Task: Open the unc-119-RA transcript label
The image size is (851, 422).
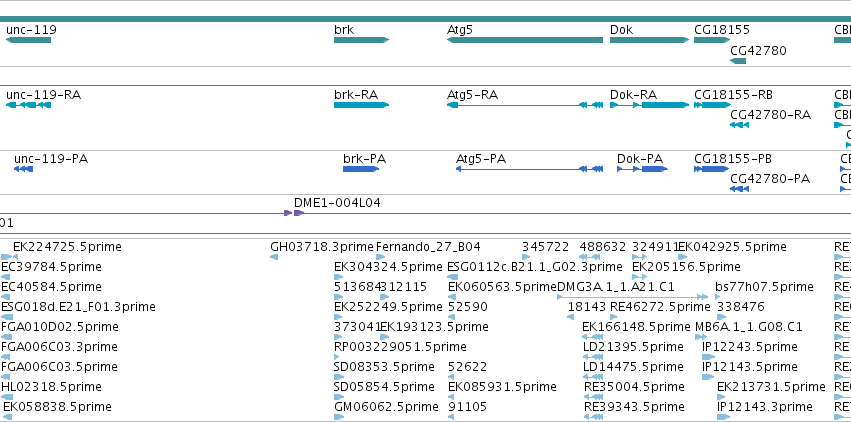Action: (x=43, y=95)
